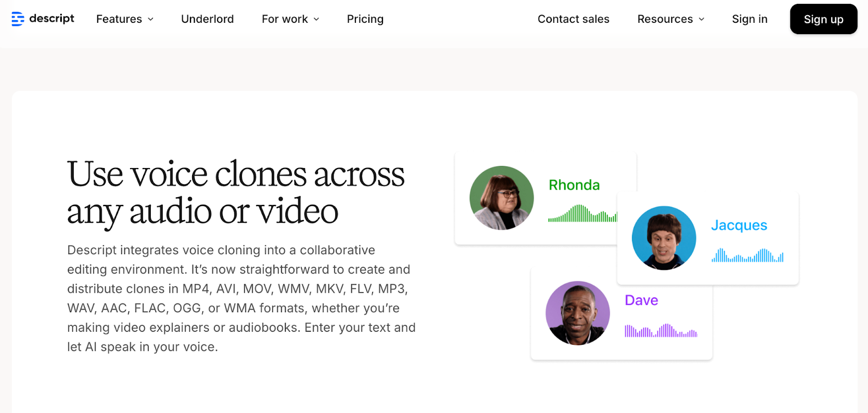The height and width of the screenshot is (413, 868).
Task: Click the green Rhonda name label
Action: click(574, 185)
